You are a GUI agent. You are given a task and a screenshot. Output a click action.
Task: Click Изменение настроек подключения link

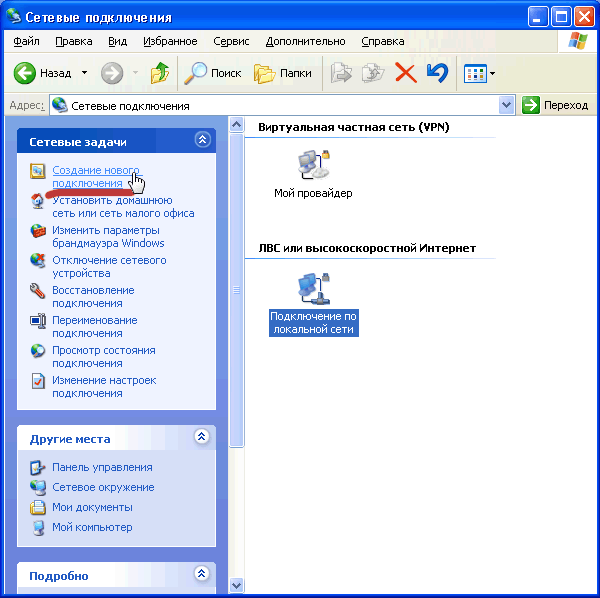coord(104,386)
